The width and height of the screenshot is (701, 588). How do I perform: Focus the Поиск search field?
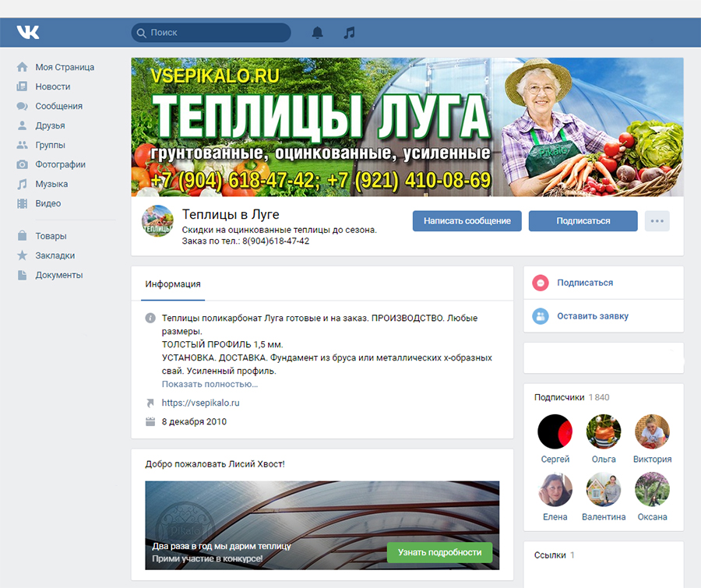[x=211, y=33]
